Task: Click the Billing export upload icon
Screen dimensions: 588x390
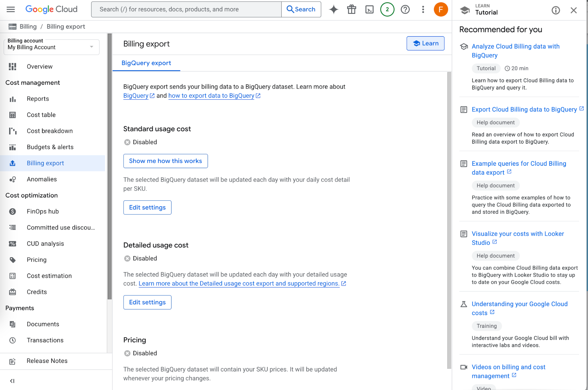Action: (12, 163)
